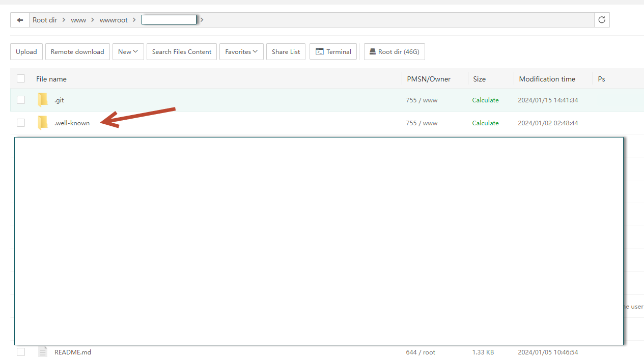Toggle the select-all checkbox in header
The height and width of the screenshot is (357, 644).
[x=21, y=78]
